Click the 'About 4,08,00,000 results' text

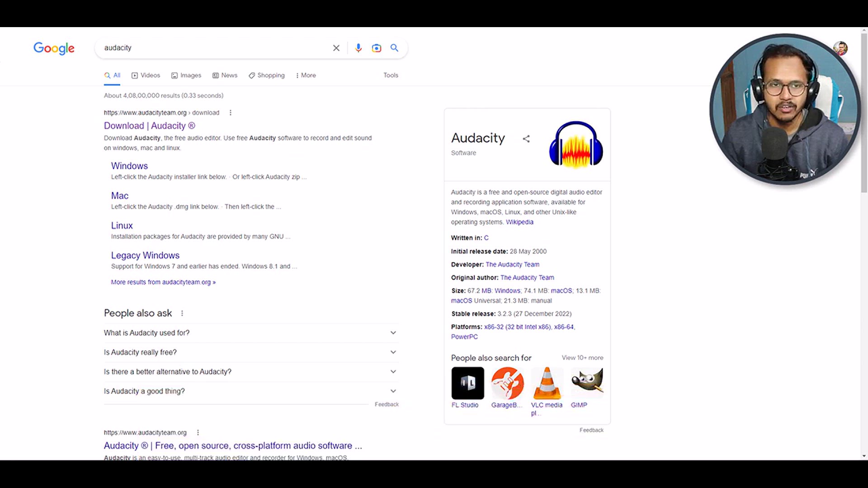click(164, 95)
